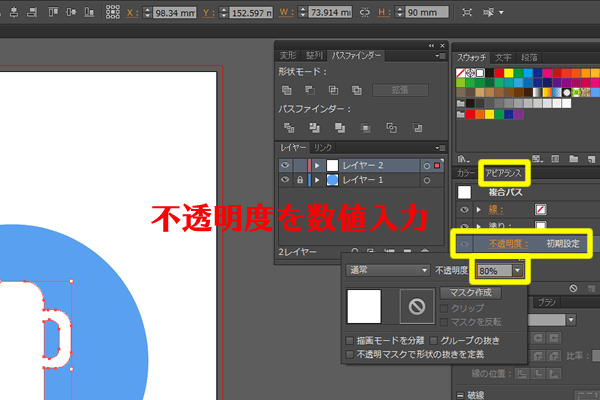The image size is (600, 400).
Task: Open the Pathfinder panel options menu
Action: pyautogui.click(x=440, y=56)
